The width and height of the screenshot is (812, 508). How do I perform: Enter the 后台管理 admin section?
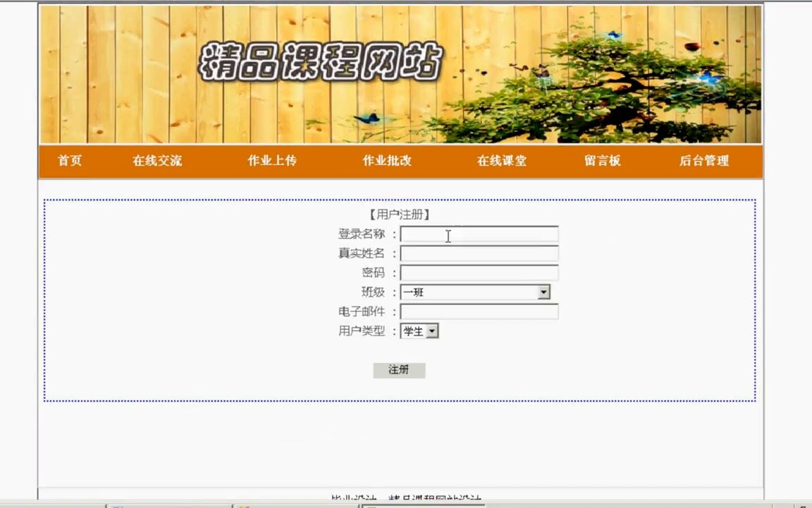pyautogui.click(x=704, y=161)
